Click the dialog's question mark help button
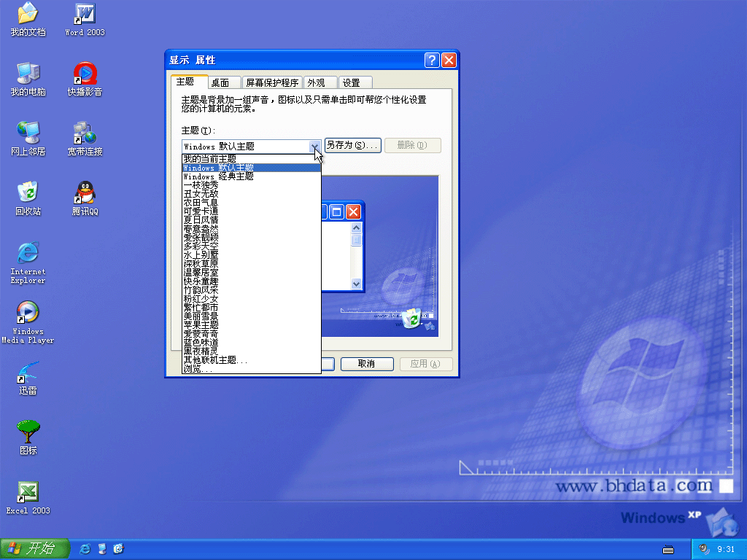747x560 pixels. [x=432, y=60]
